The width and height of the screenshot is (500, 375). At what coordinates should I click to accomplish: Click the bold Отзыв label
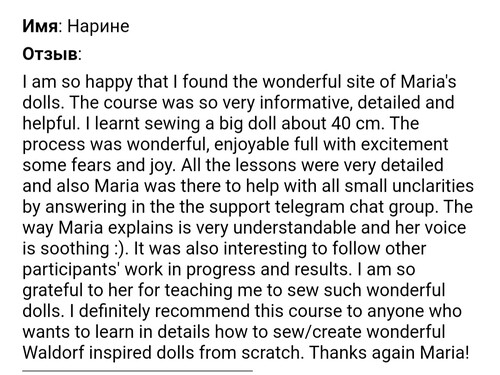(50, 54)
